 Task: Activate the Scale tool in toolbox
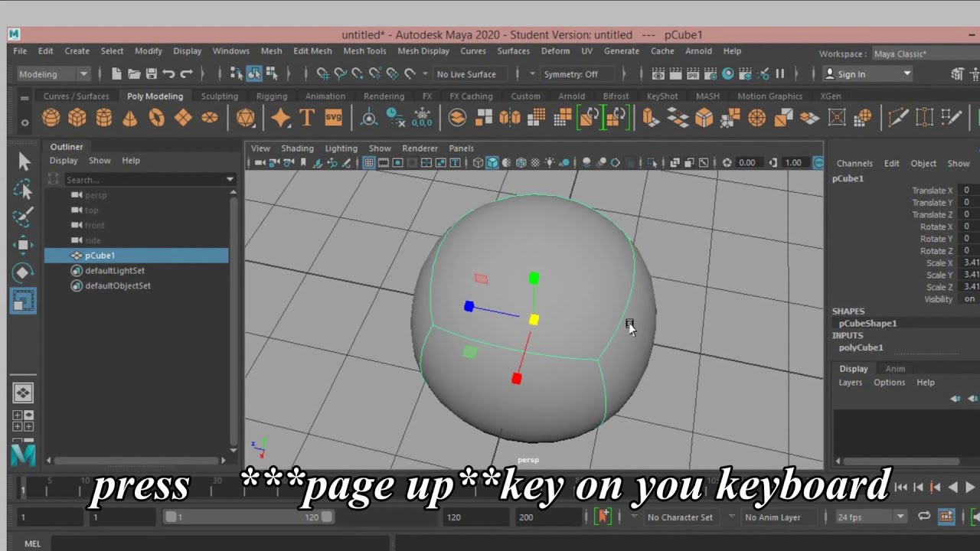[x=23, y=300]
